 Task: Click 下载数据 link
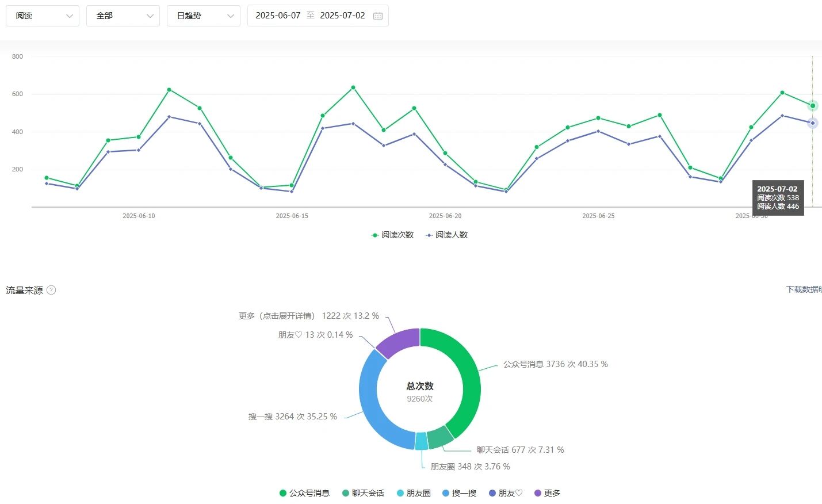pyautogui.click(x=804, y=289)
